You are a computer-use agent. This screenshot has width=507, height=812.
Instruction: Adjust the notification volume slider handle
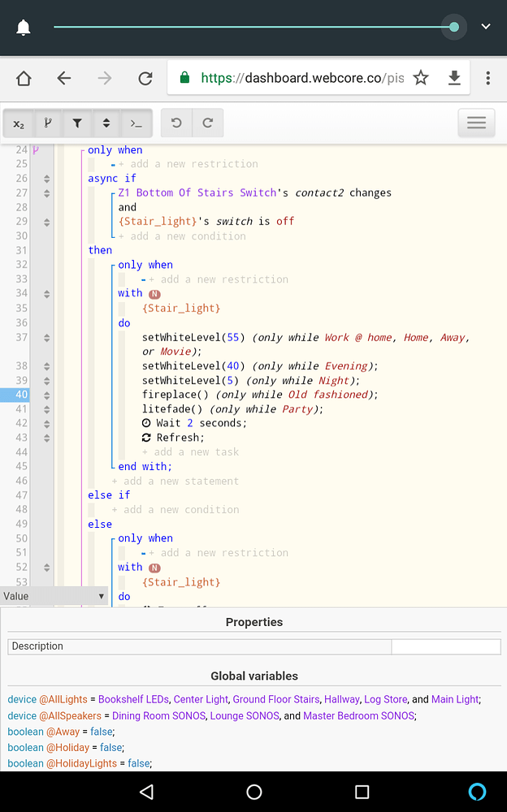pyautogui.click(x=454, y=27)
